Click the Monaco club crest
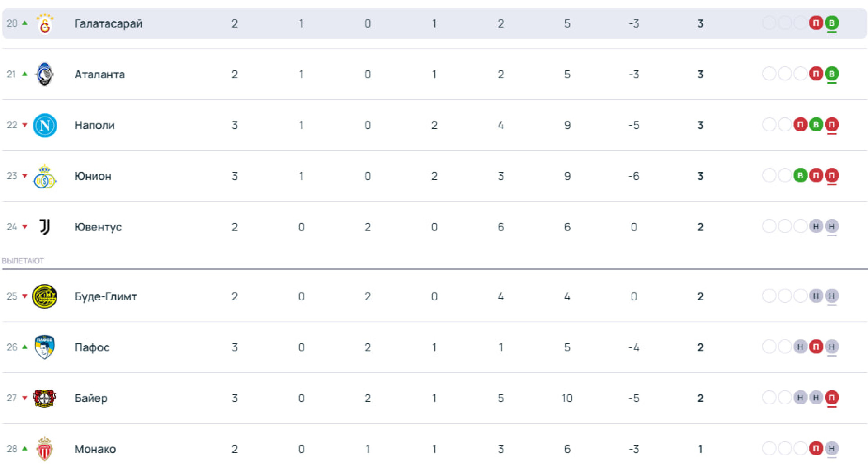The height and width of the screenshot is (474, 868). [x=45, y=449]
